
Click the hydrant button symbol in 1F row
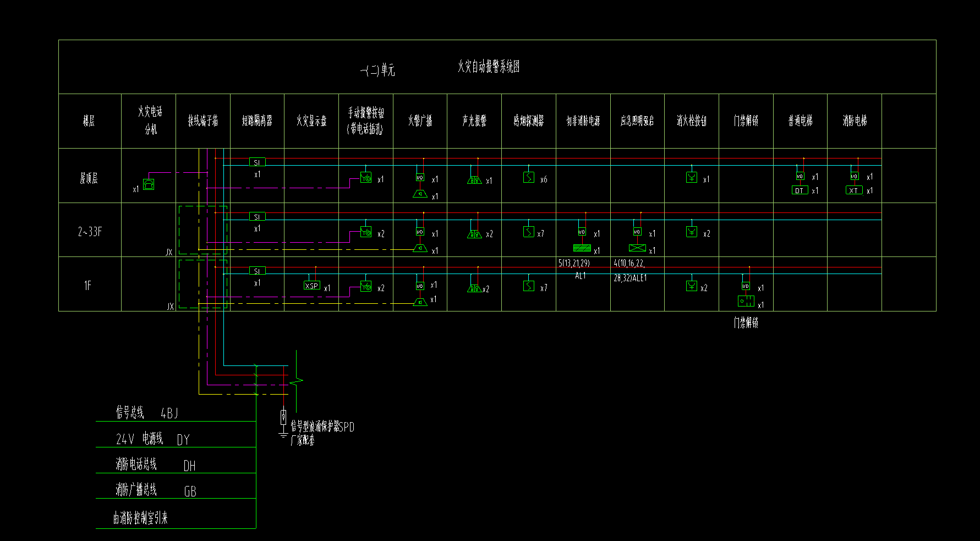pyautogui.click(x=692, y=286)
